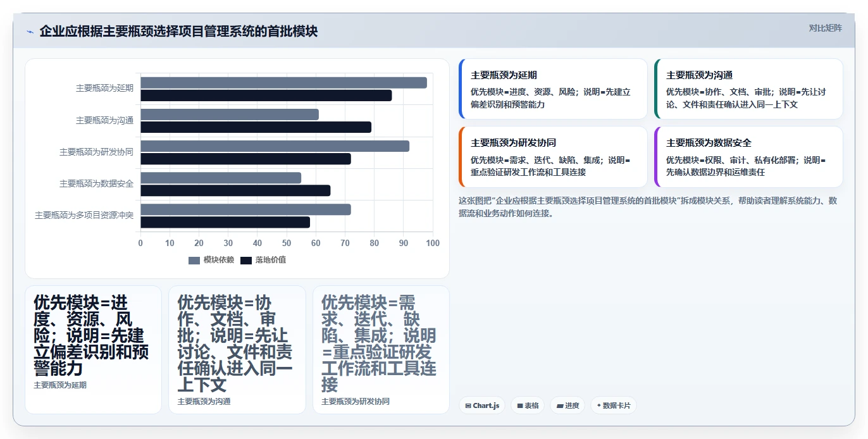The height and width of the screenshot is (439, 868).
Task: Click the 落地价值 bar for 主要瓶颈为沟通
Action: pyautogui.click(x=256, y=127)
